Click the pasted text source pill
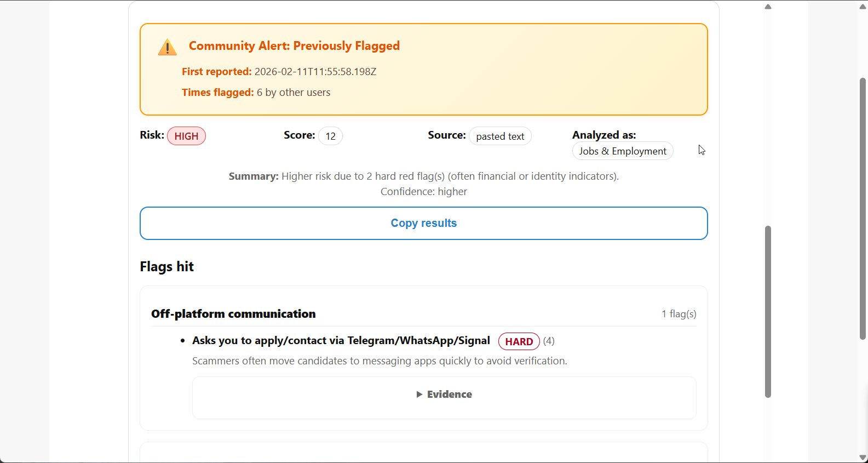868x463 pixels. coord(500,136)
